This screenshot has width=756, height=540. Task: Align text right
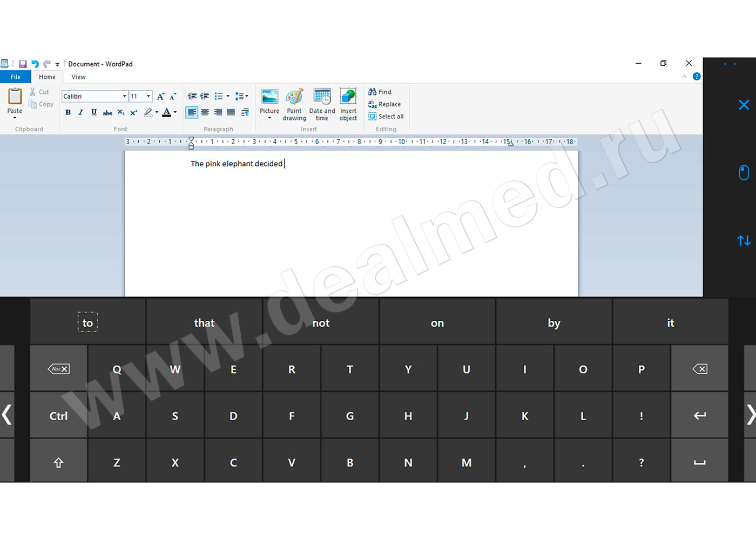tap(218, 112)
